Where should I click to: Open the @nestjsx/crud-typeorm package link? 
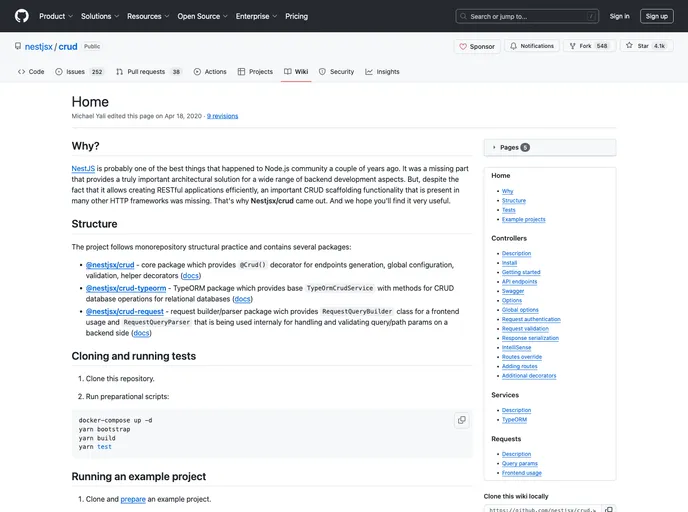126,288
